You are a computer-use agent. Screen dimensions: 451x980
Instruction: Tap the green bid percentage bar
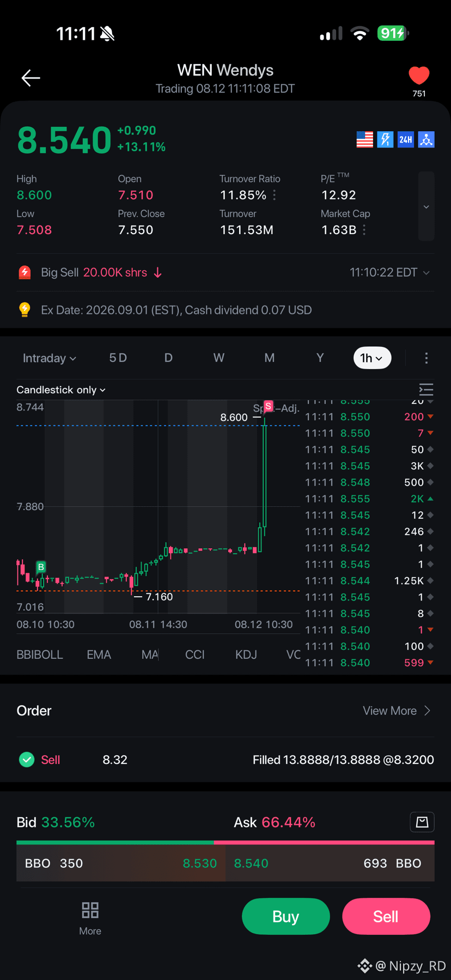[x=115, y=842]
